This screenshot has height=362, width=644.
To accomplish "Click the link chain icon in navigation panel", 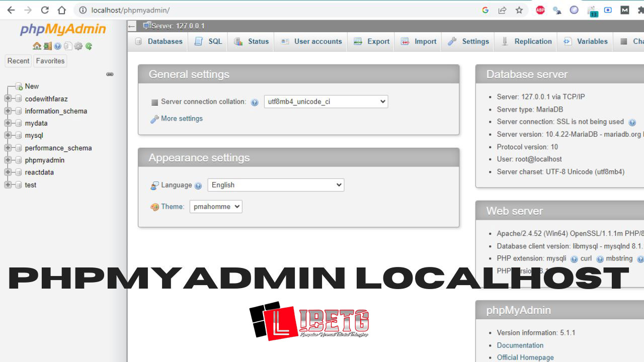I will click(110, 74).
